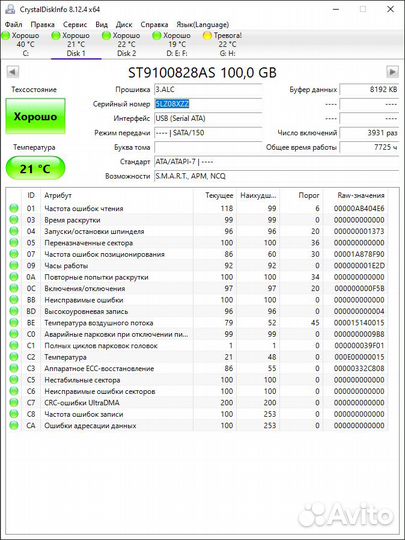Click the CrystalDiskInfo title bar app icon
Viewport: 405px width, 540px height.
click(x=10, y=9)
